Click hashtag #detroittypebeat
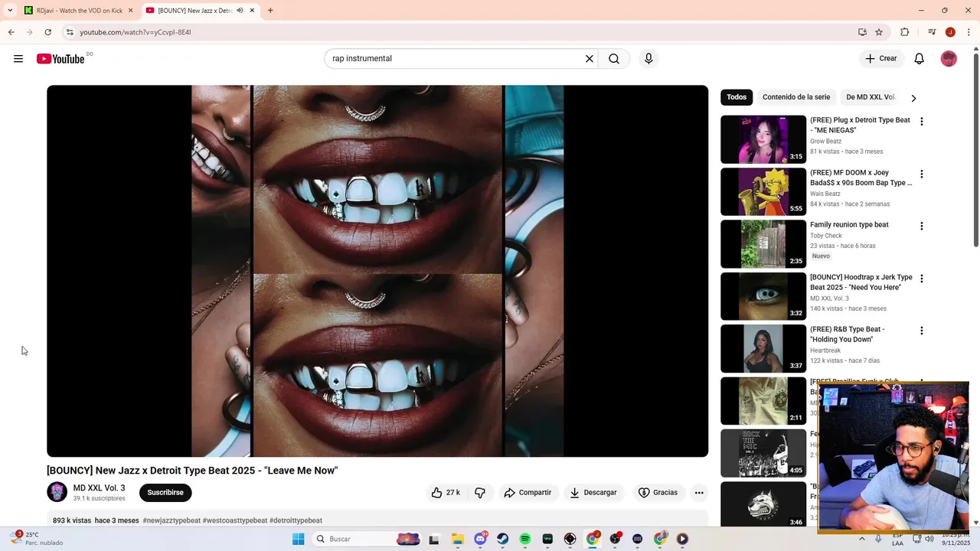 [296, 520]
